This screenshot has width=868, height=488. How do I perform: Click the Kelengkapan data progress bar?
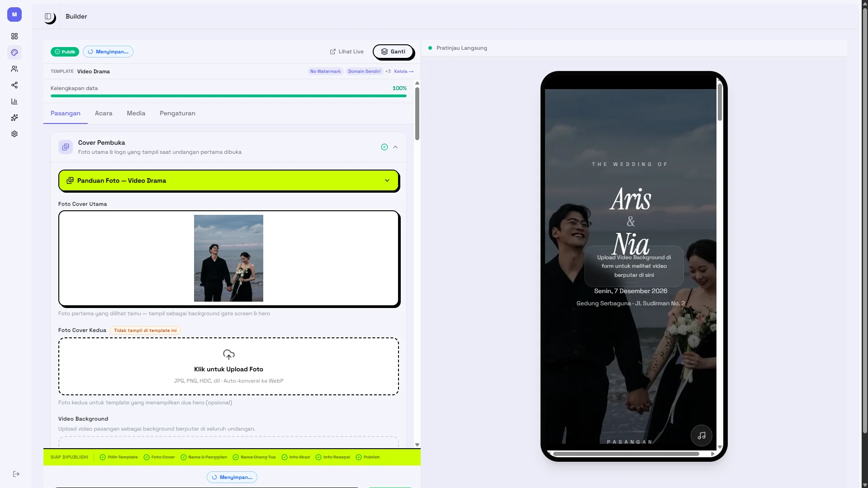[228, 96]
